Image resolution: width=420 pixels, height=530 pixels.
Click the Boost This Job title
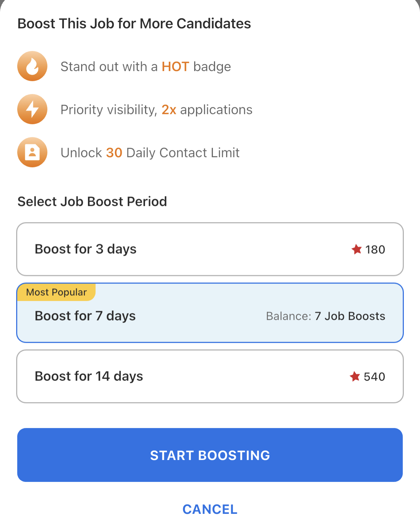(134, 24)
